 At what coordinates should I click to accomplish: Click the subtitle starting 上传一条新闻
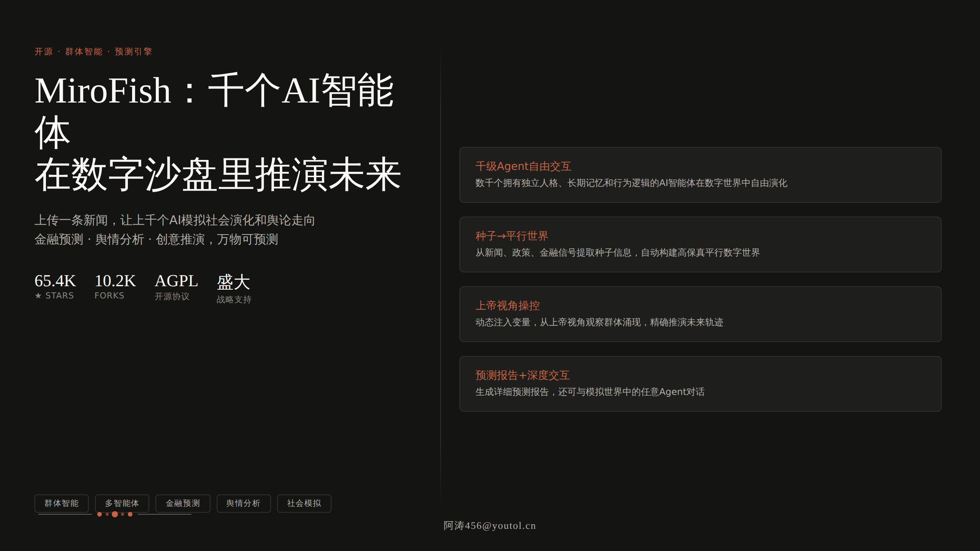click(175, 220)
